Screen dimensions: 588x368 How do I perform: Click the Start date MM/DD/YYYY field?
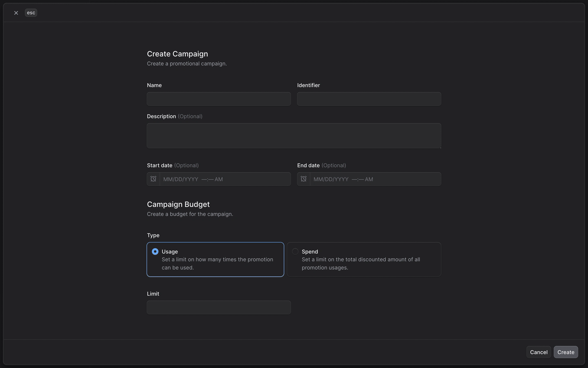coord(225,179)
